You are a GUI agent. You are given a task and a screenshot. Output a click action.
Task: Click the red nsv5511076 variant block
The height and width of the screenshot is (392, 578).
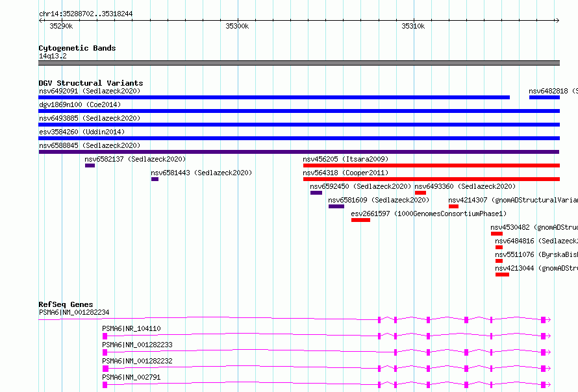[499, 261]
